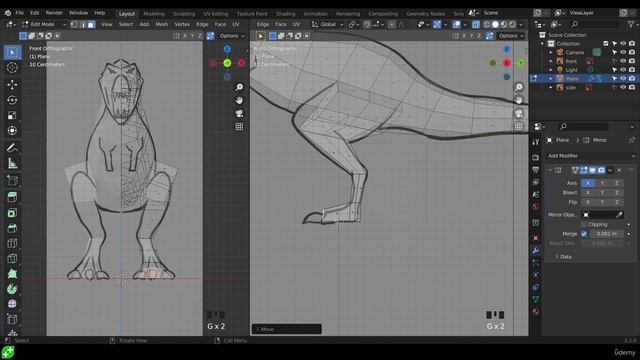Disable render for Plane object

click(x=632, y=78)
